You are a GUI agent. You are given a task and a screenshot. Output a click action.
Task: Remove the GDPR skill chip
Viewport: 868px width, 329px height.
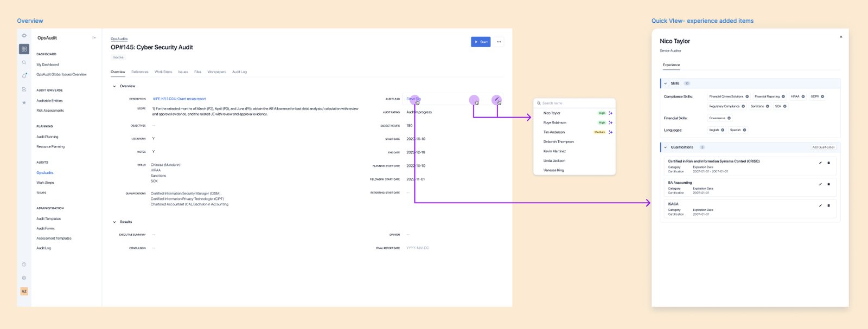pyautogui.click(x=822, y=96)
